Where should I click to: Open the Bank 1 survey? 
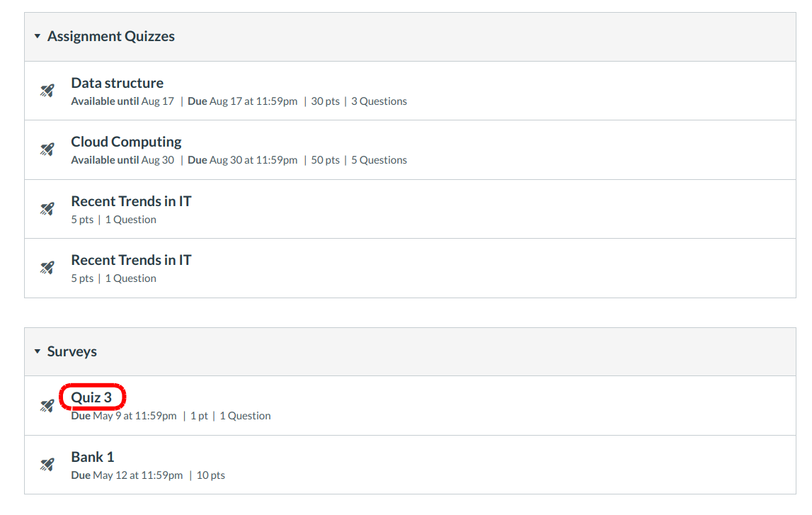(92, 457)
